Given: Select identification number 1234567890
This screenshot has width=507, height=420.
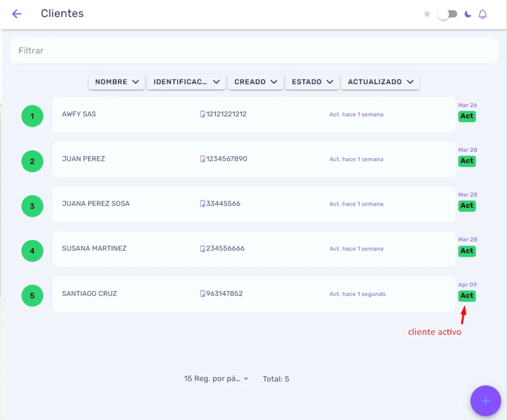Looking at the screenshot, I should coord(227,159).
